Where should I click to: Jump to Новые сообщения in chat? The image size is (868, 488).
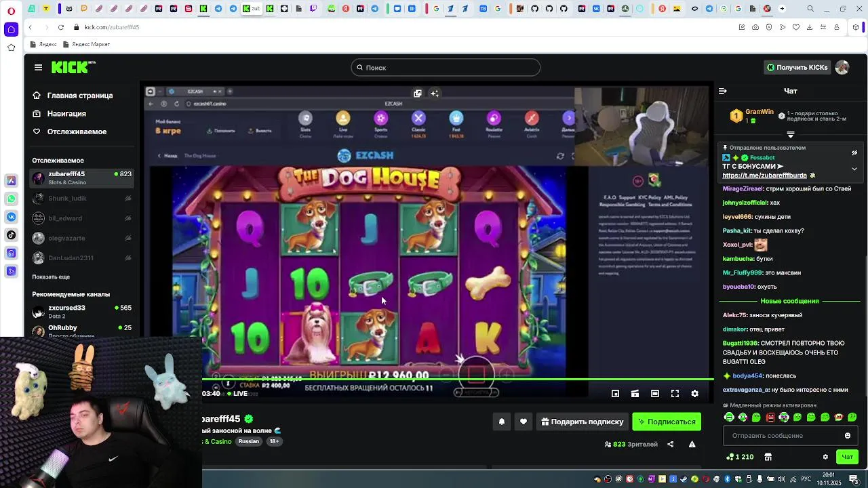pos(789,301)
